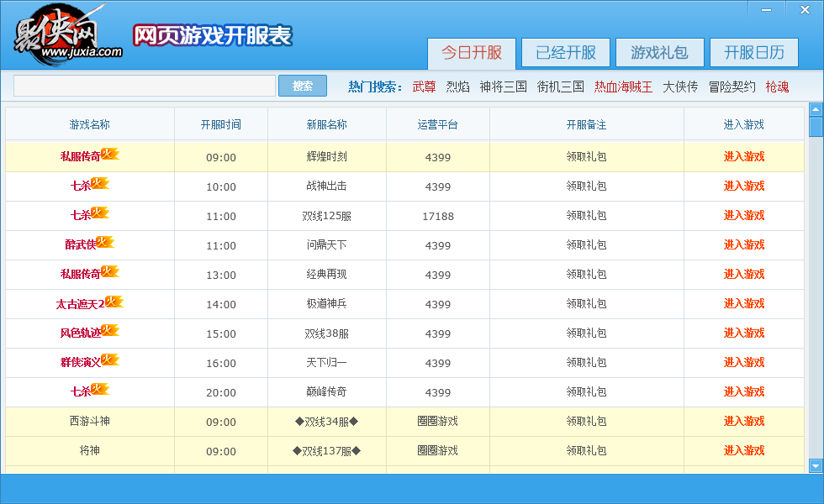Click scrollbar up arrow
The width and height of the screenshot is (824, 504).
coord(816,109)
